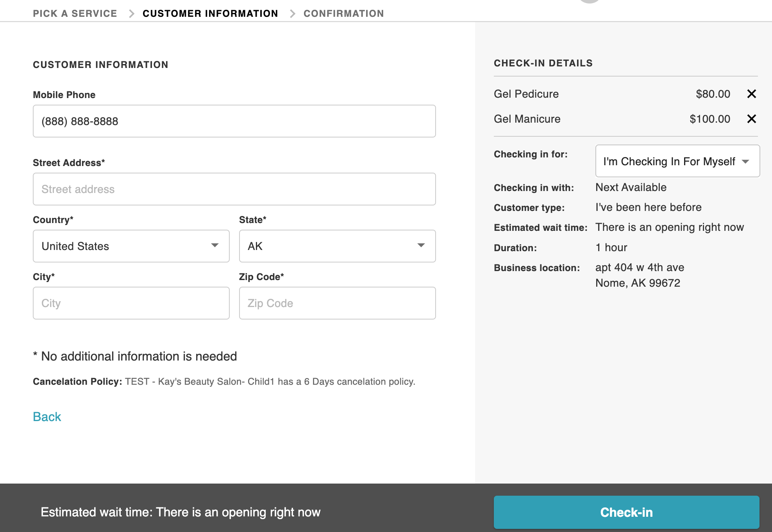Go to the Pick A Service step
The height and width of the screenshot is (532, 772).
[75, 14]
